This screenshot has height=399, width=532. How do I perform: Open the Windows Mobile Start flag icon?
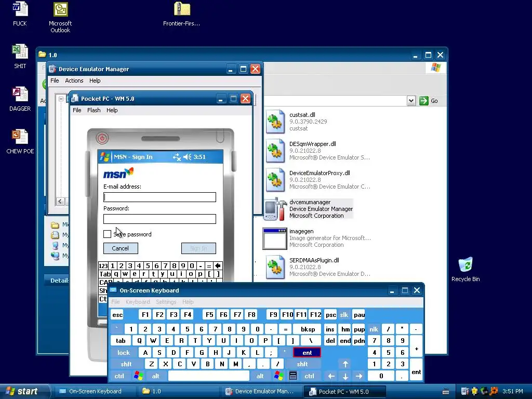[105, 157]
